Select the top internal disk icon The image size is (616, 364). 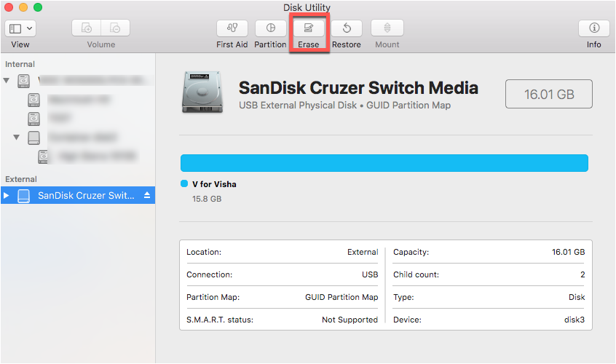[23, 81]
